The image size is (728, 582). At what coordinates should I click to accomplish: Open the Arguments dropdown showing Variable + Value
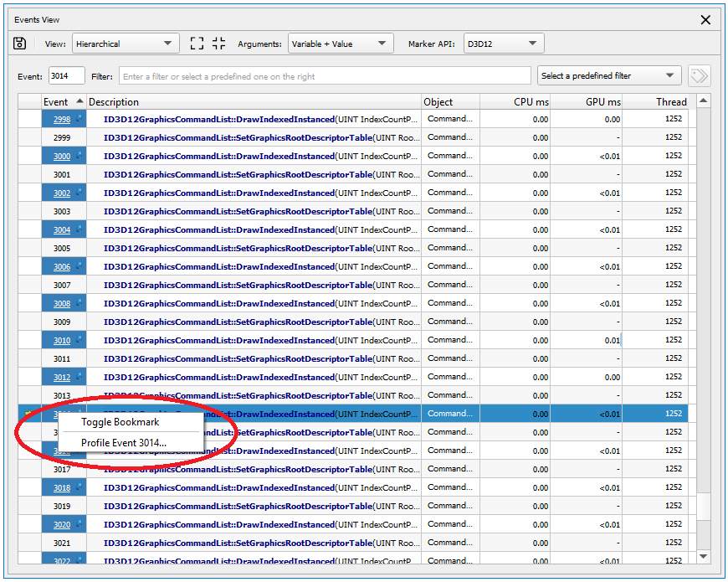(x=340, y=44)
